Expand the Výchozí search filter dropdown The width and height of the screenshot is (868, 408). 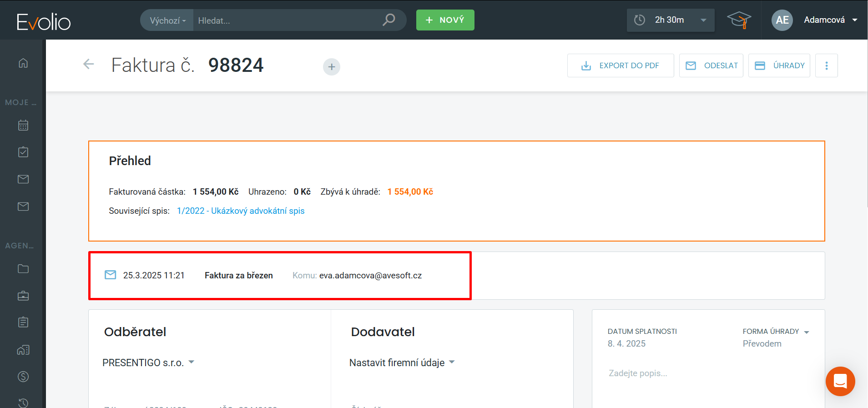pos(167,20)
